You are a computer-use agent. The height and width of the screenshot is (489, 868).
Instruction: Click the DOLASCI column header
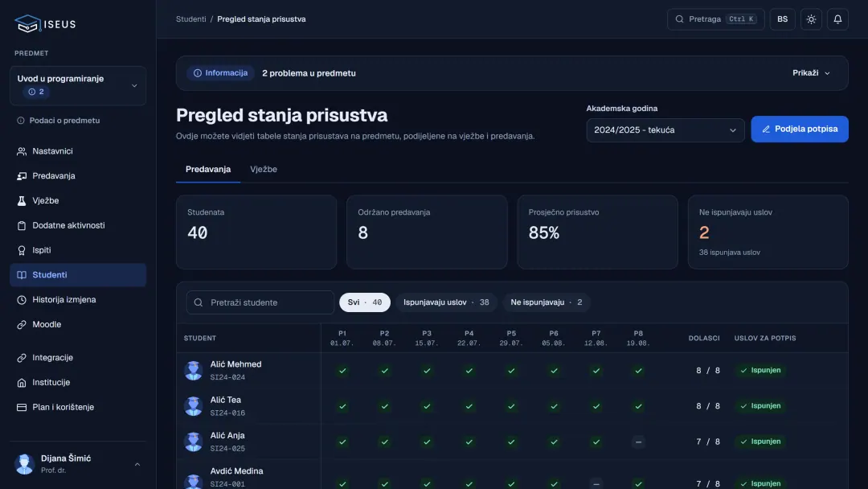(704, 339)
